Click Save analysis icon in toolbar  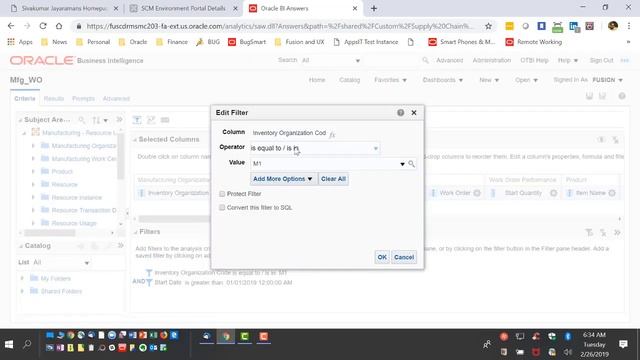pyautogui.click(x=589, y=96)
